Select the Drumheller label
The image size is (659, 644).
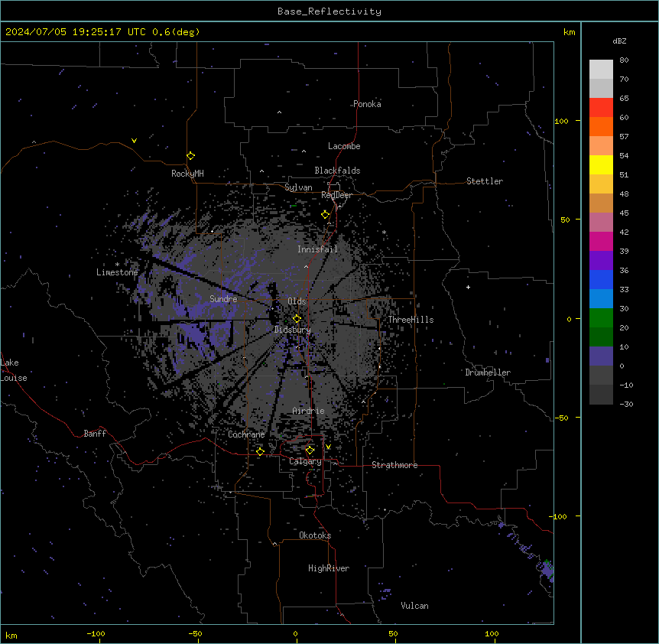tap(488, 372)
